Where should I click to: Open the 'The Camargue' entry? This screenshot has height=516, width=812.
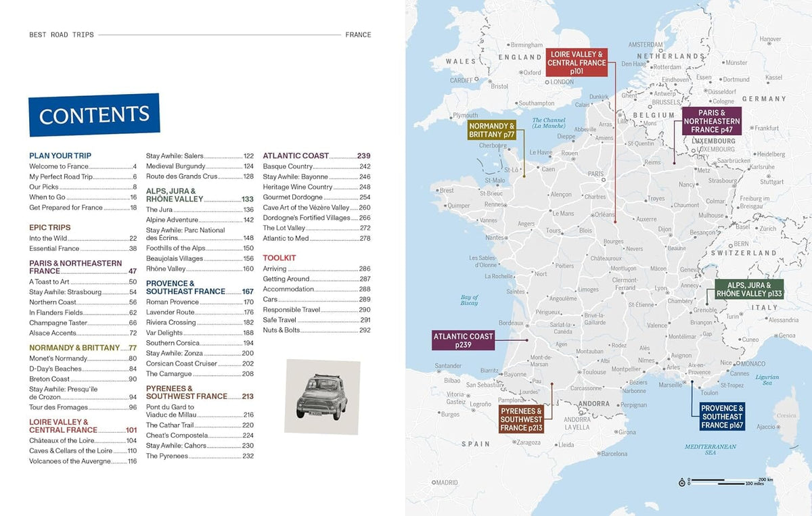pyautogui.click(x=200, y=374)
